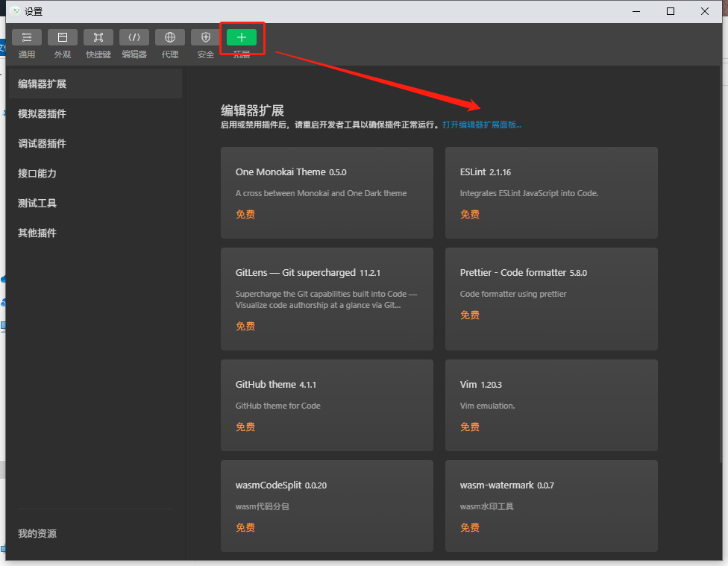This screenshot has width=728, height=566.
Task: Open the One Monokai Theme extension card
Action: [327, 192]
